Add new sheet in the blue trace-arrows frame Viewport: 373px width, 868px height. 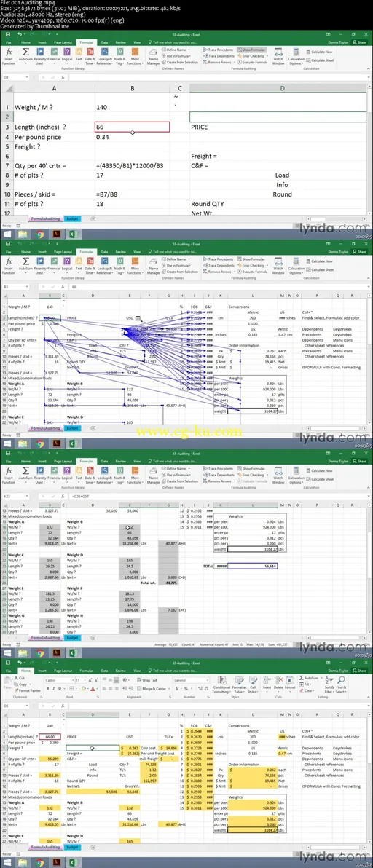coord(93,428)
